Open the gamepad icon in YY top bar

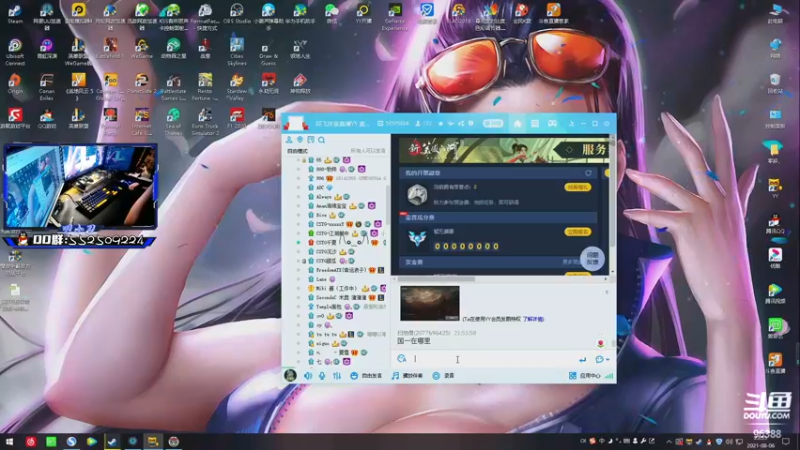552,123
